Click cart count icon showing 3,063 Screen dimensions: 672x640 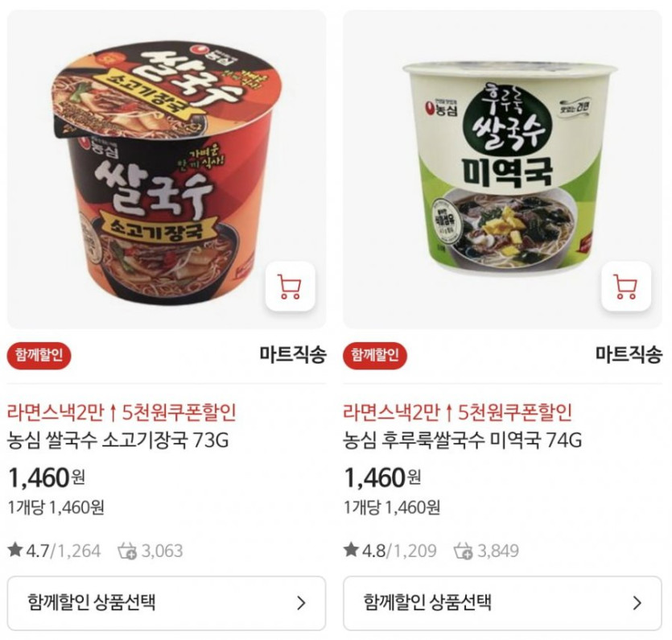pos(127,551)
